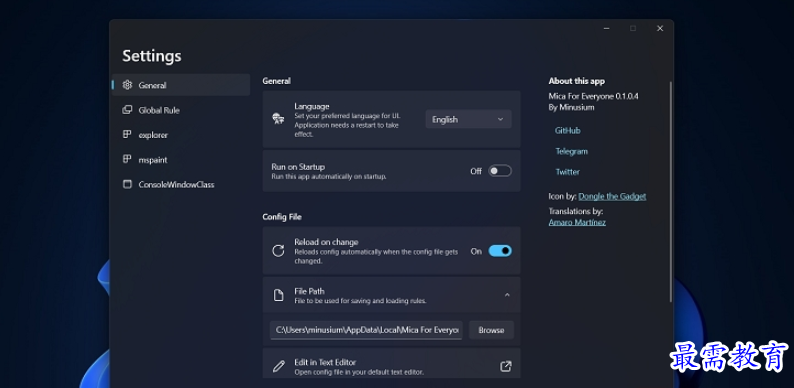
Task: Click the File Path document icon
Action: [278, 295]
